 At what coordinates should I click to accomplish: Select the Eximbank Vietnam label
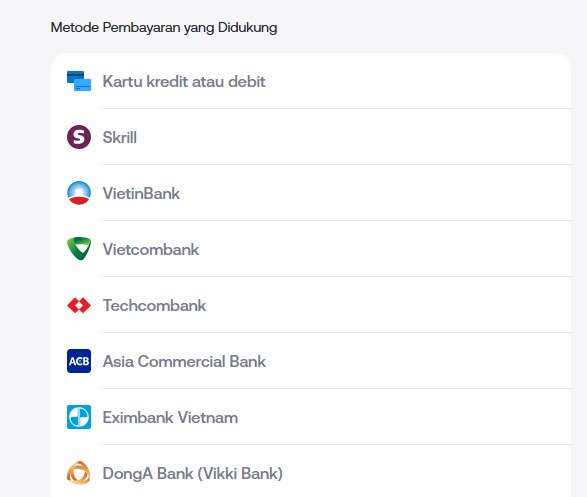tap(170, 417)
